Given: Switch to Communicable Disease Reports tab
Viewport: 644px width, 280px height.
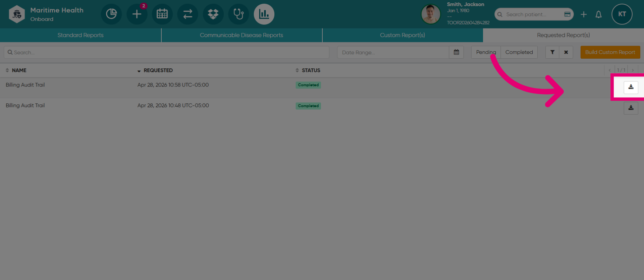Looking at the screenshot, I should 241,35.
